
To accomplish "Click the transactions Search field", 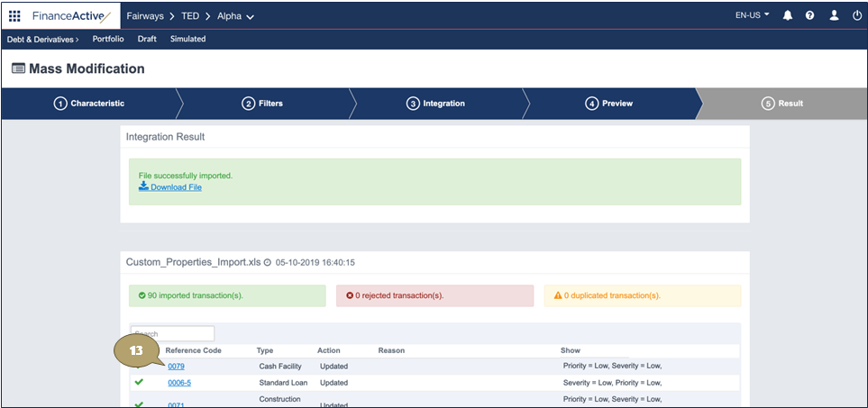I will pyautogui.click(x=172, y=333).
